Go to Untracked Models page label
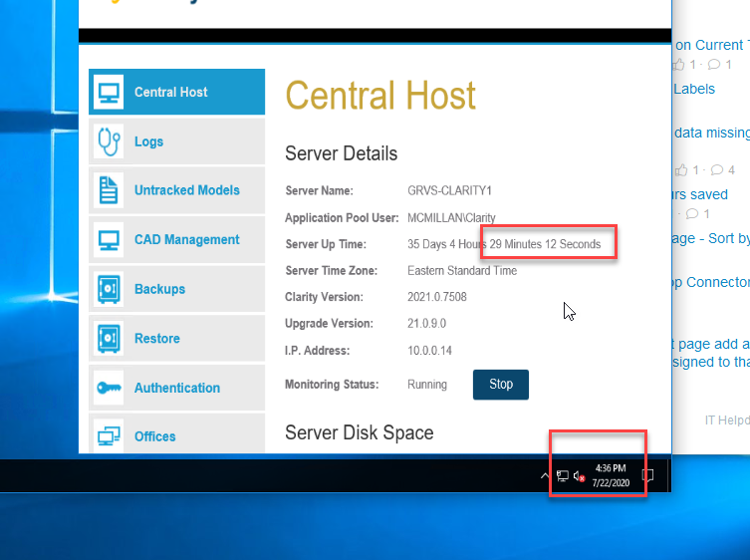This screenshot has height=560, width=750. point(186,190)
